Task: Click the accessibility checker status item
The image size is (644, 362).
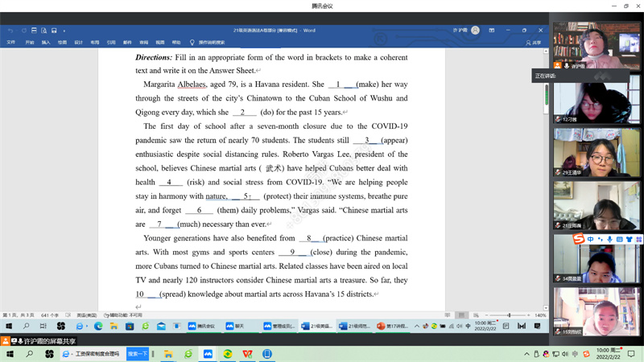Action: coord(123,315)
